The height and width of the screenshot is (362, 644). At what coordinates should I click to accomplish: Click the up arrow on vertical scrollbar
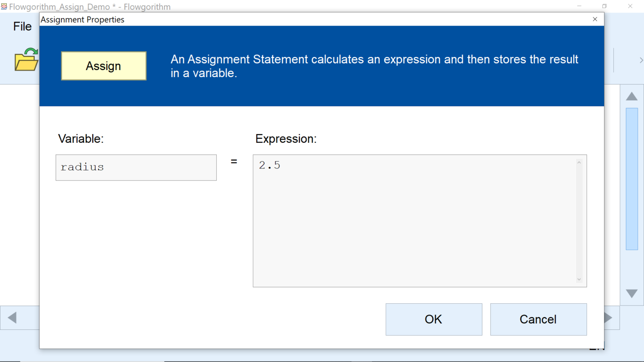631,96
